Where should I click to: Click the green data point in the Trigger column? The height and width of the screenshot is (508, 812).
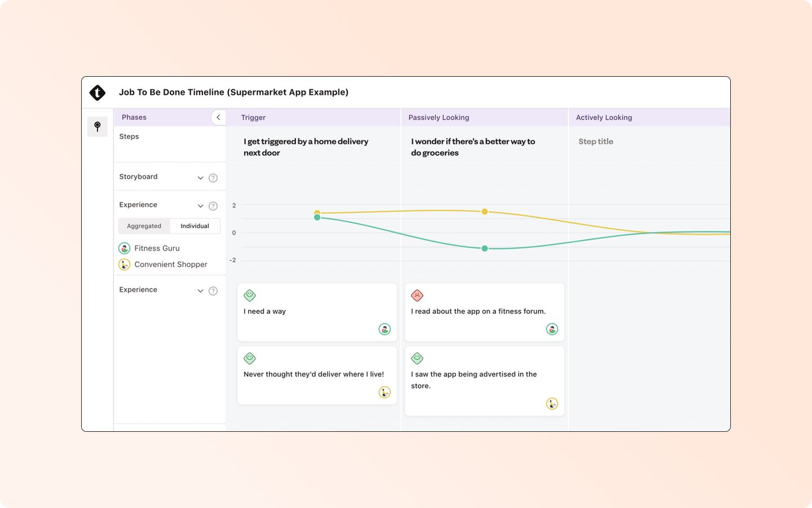tap(317, 217)
